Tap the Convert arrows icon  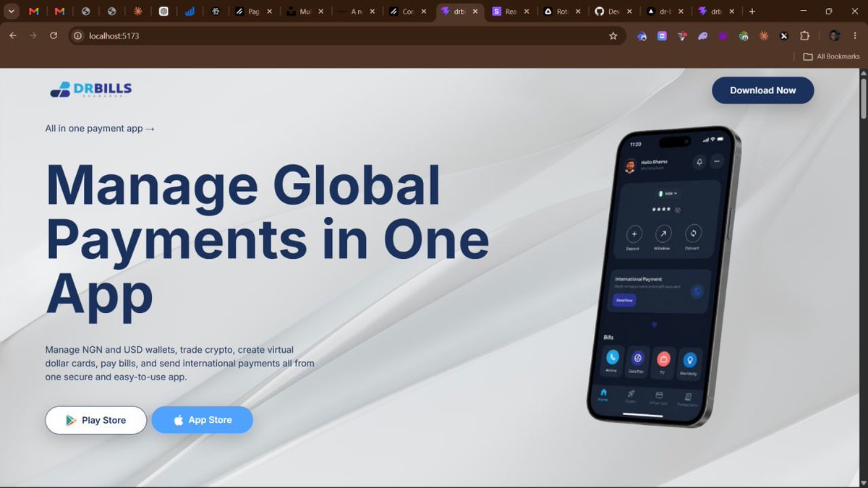coord(693,234)
